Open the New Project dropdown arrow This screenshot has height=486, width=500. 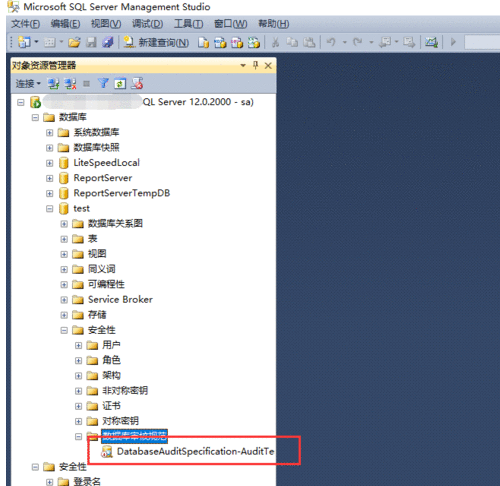36,42
